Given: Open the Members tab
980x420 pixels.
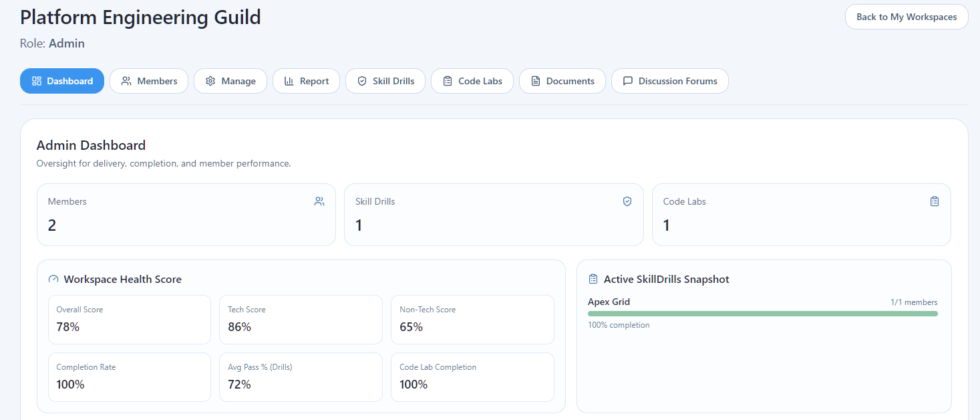Looking at the screenshot, I should coord(148,80).
